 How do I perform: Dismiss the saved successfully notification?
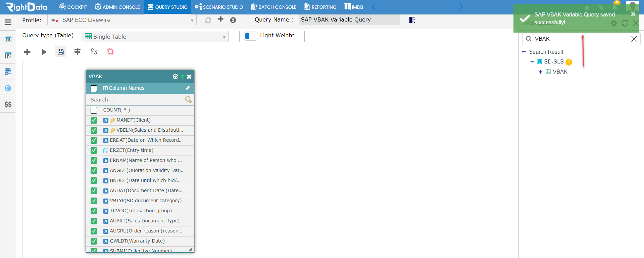(x=633, y=14)
